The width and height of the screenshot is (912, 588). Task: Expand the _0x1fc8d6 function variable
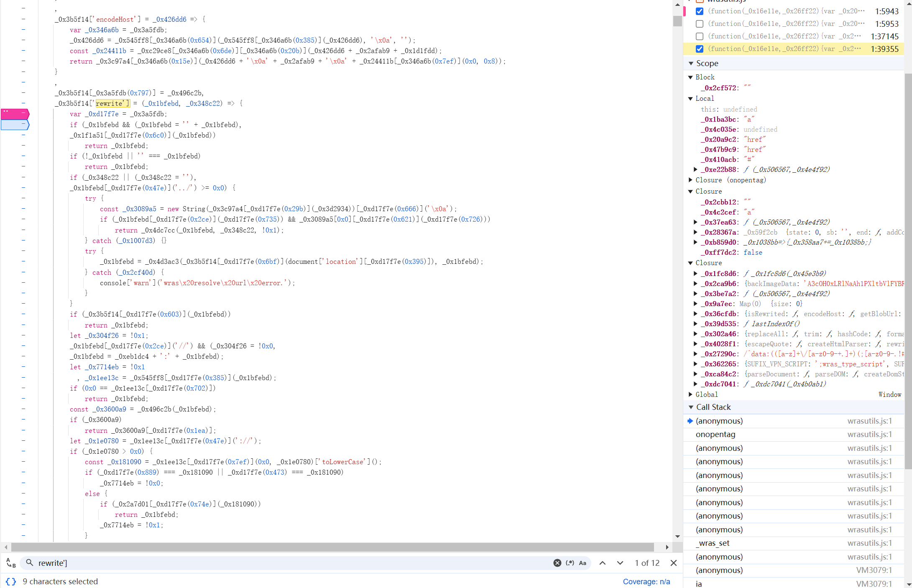click(x=695, y=274)
